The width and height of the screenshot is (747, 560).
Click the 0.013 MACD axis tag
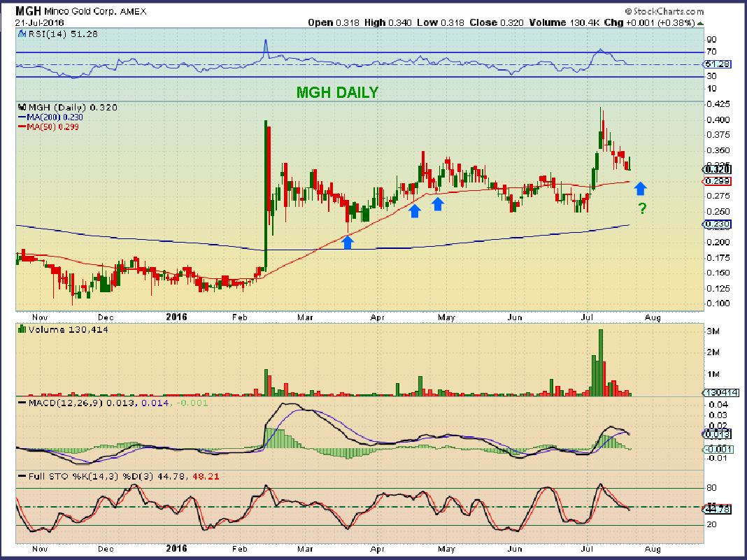(x=718, y=434)
